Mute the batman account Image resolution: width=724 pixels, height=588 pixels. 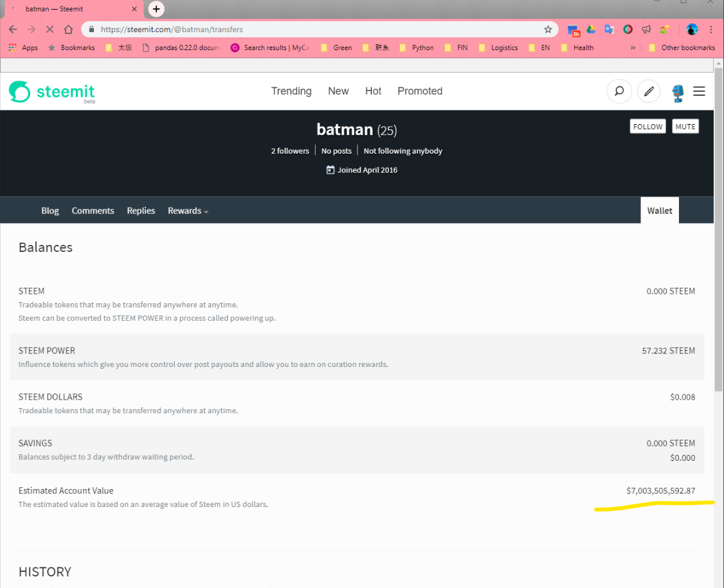click(x=685, y=127)
